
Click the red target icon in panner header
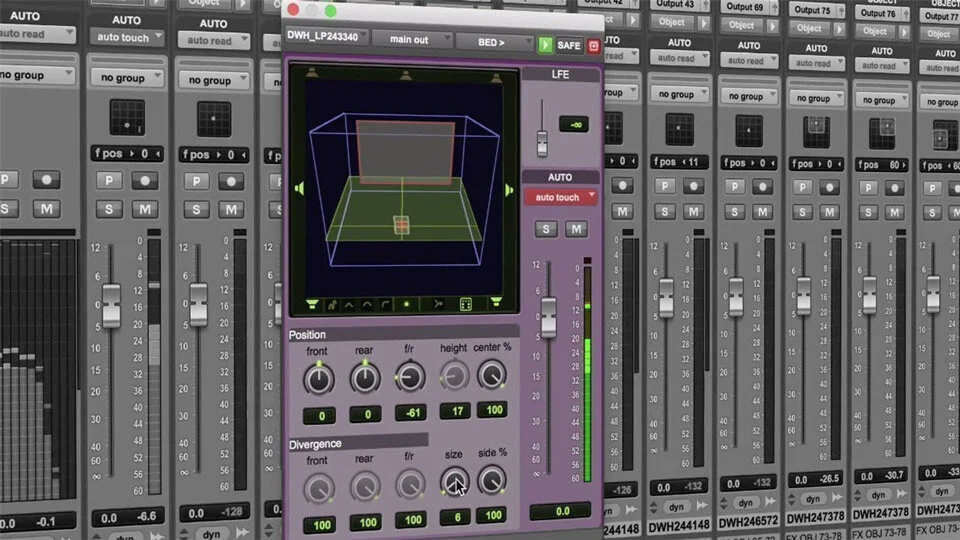point(593,47)
